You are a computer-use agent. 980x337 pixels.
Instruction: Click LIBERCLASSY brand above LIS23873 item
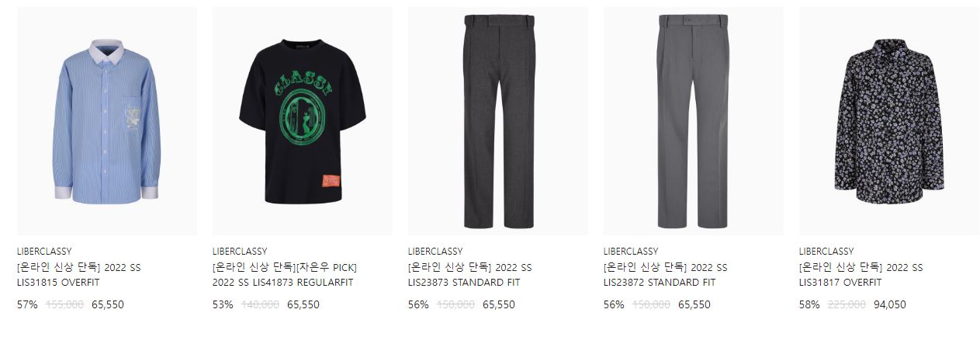435,252
